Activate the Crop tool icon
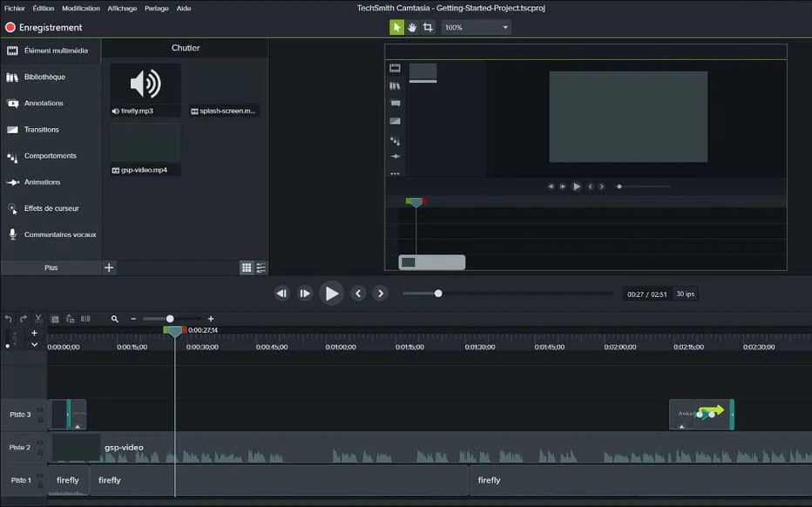Image resolution: width=812 pixels, height=507 pixels. [x=428, y=28]
